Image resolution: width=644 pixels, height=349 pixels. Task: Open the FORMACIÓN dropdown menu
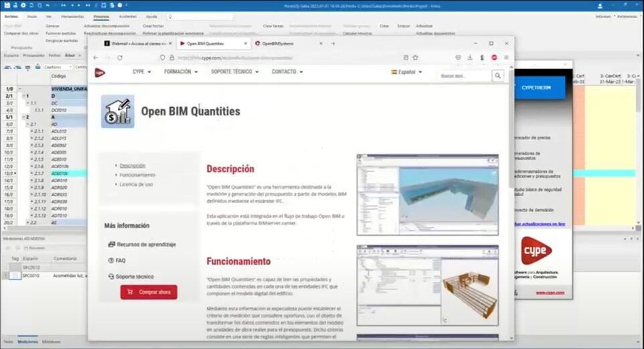click(181, 72)
